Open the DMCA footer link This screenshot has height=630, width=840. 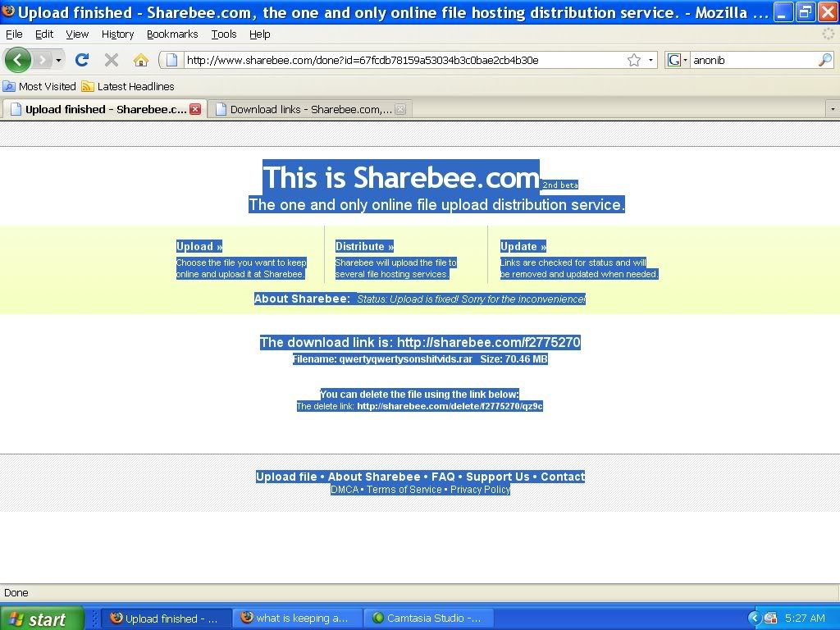(345, 490)
